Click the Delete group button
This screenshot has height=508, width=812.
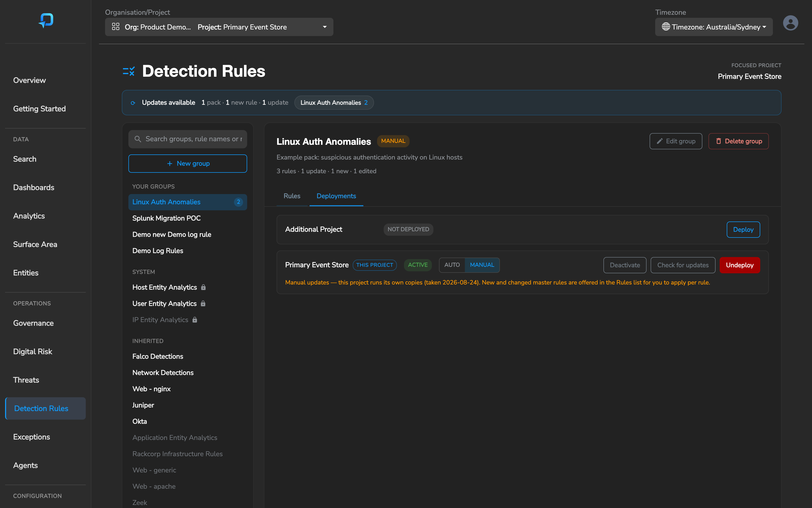[738, 141]
